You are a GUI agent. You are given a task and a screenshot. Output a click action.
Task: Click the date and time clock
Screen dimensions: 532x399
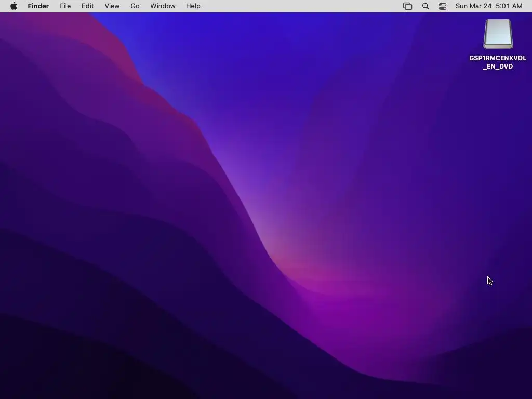coord(489,6)
